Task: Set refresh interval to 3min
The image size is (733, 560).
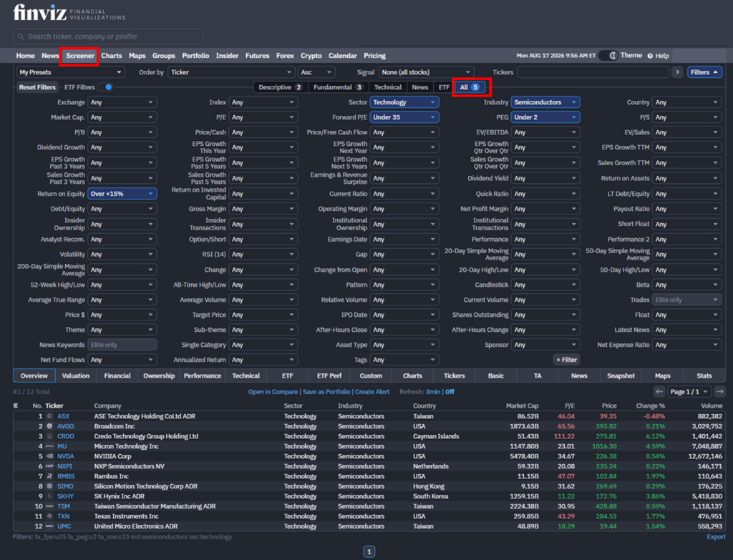Action: (x=432, y=392)
